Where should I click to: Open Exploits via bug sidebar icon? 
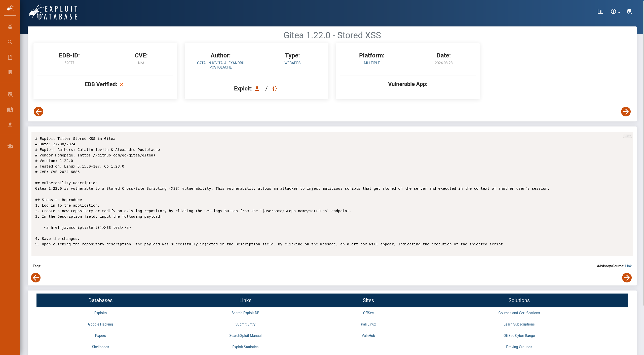click(x=10, y=27)
